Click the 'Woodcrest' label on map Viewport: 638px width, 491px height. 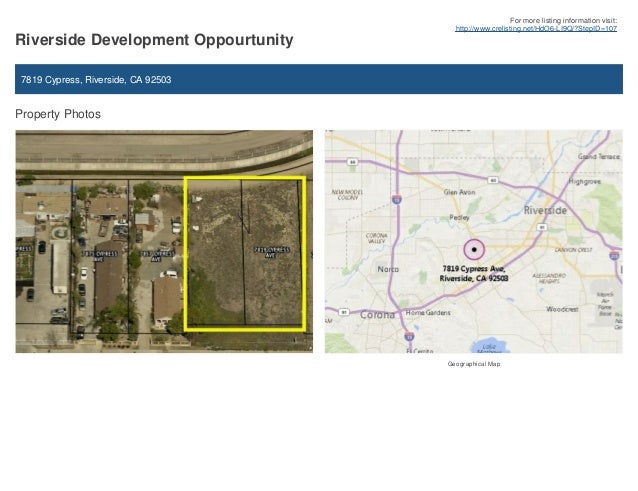pyautogui.click(x=562, y=309)
